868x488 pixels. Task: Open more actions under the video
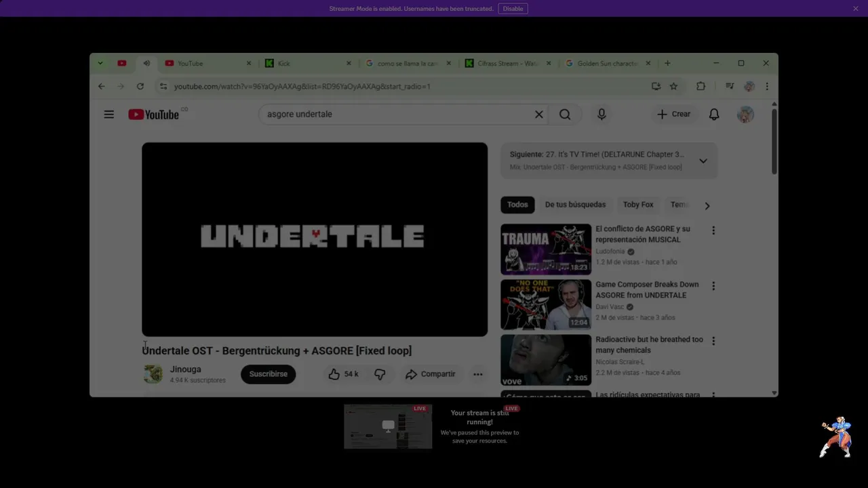478,374
